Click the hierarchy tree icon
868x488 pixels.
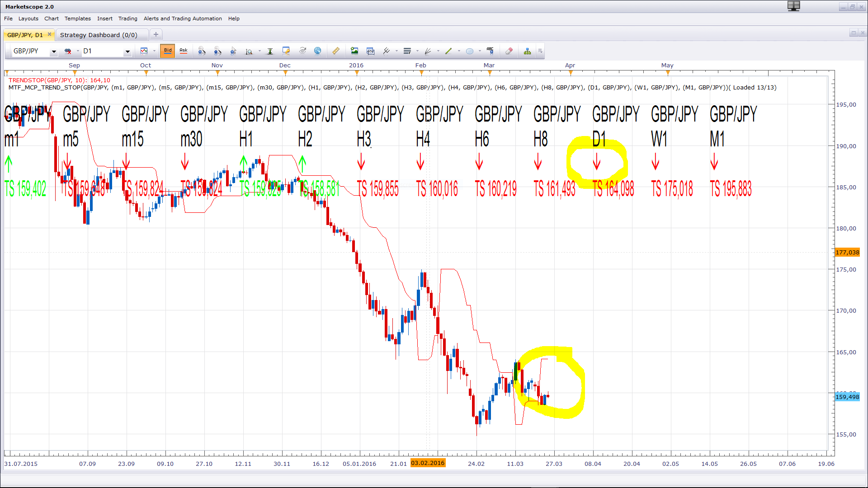tap(528, 51)
